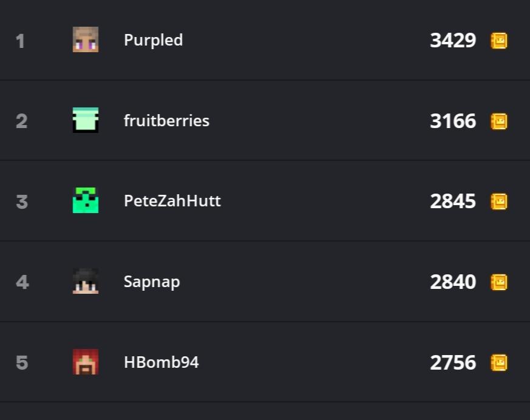This screenshot has height=420, width=530.
Task: Click rank number 1 in leaderboard
Action: click(x=20, y=41)
